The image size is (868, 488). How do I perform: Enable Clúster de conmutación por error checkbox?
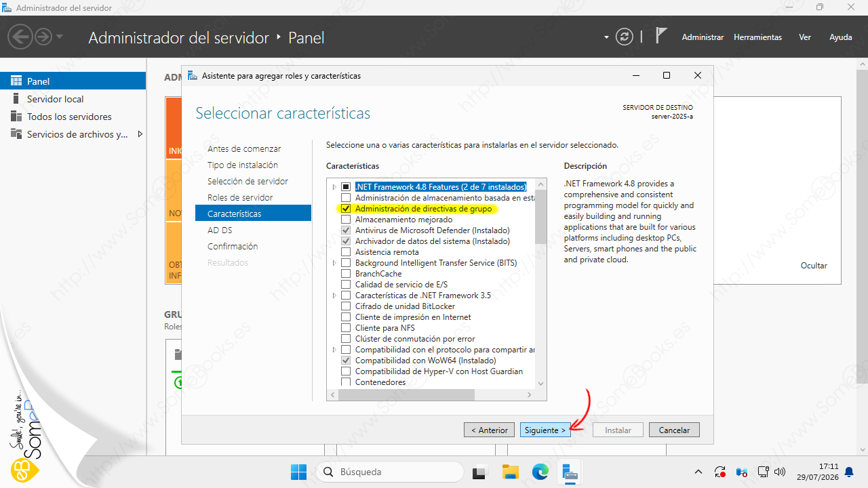tap(346, 339)
